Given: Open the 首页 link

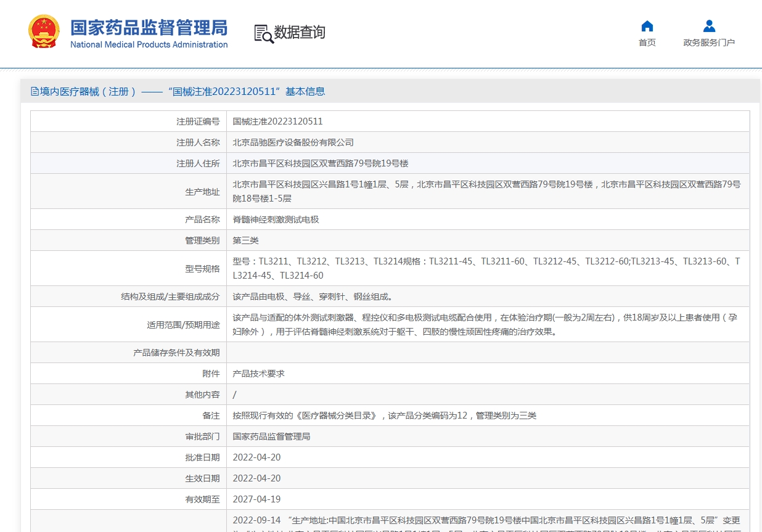Looking at the screenshot, I should (x=647, y=43).
